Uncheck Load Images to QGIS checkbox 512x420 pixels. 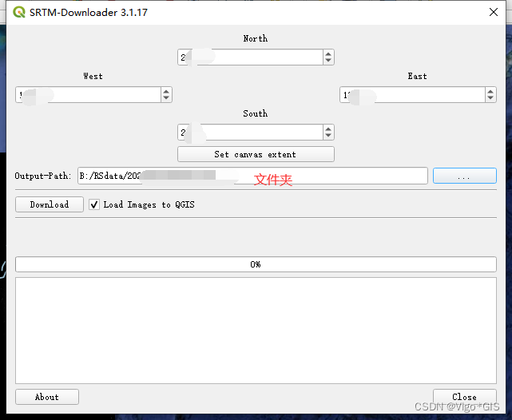click(94, 204)
